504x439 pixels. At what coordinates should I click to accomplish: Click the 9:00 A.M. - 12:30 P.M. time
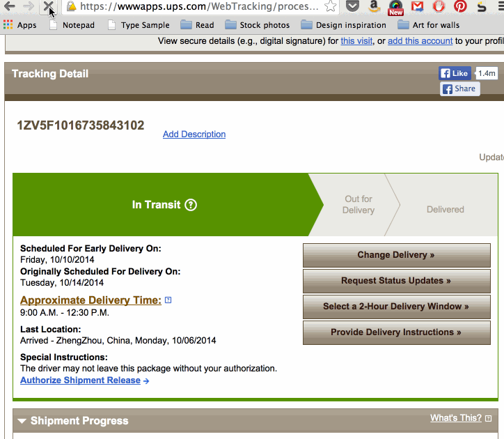[x=65, y=313]
